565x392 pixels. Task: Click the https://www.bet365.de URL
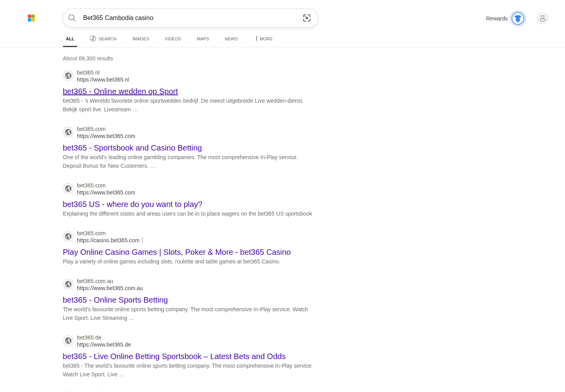[104, 345]
